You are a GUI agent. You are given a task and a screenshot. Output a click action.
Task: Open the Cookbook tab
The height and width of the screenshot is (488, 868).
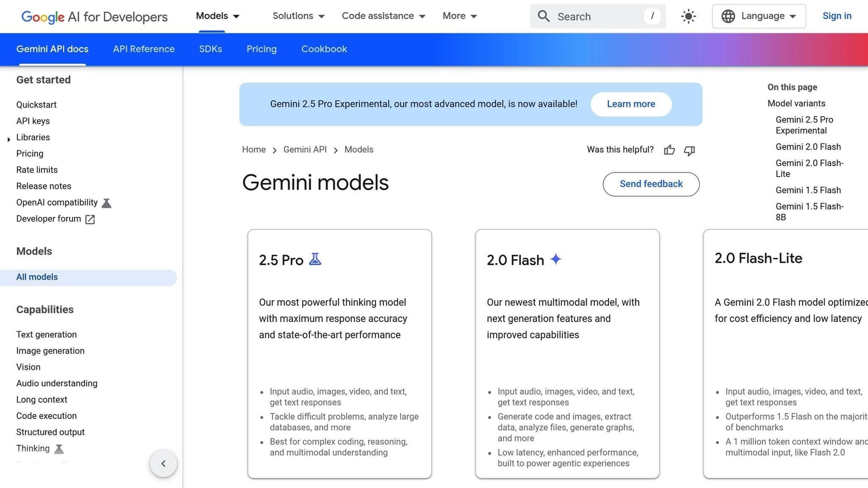tap(324, 49)
